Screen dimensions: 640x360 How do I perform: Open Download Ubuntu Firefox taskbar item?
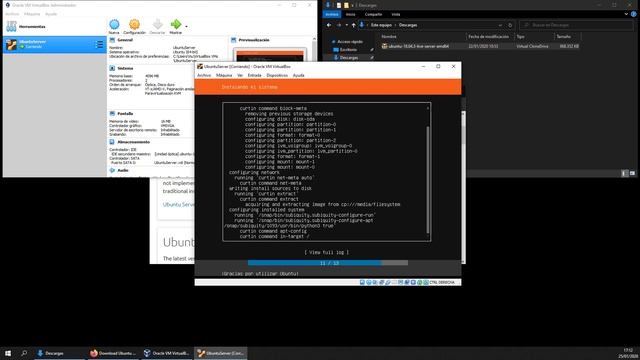point(113,353)
